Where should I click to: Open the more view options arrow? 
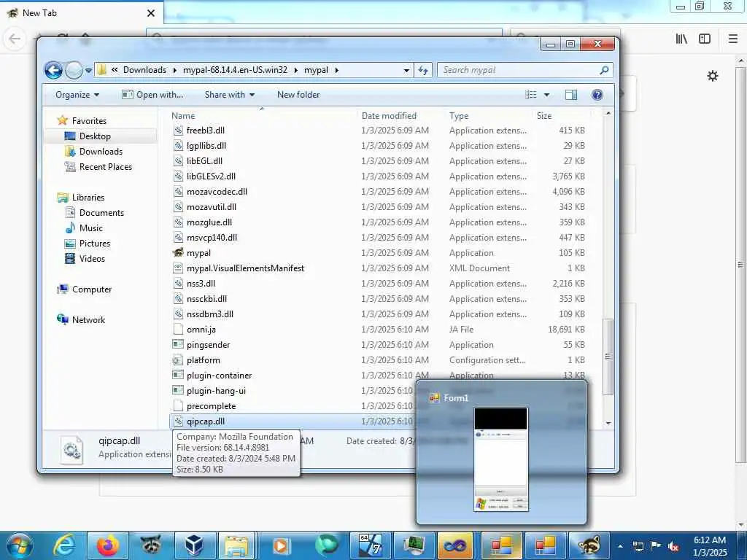point(547,95)
